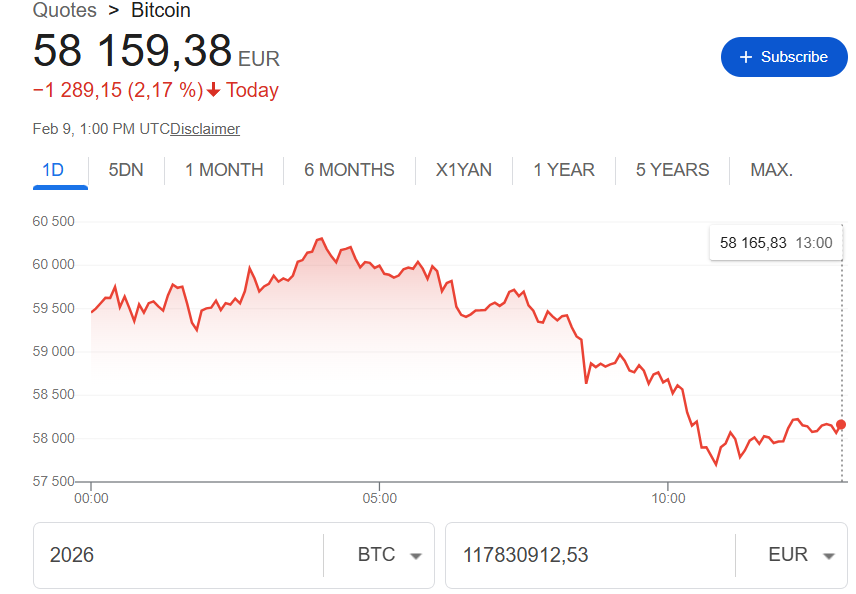Click the red endpoint dot on chart
This screenshot has height=594, width=856.
tap(840, 425)
